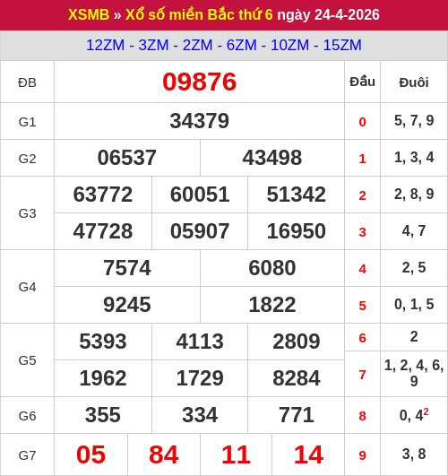Image resolution: width=448 pixels, height=476 pixels.
Task: Select the G5 number 4113
Action: [200, 342]
